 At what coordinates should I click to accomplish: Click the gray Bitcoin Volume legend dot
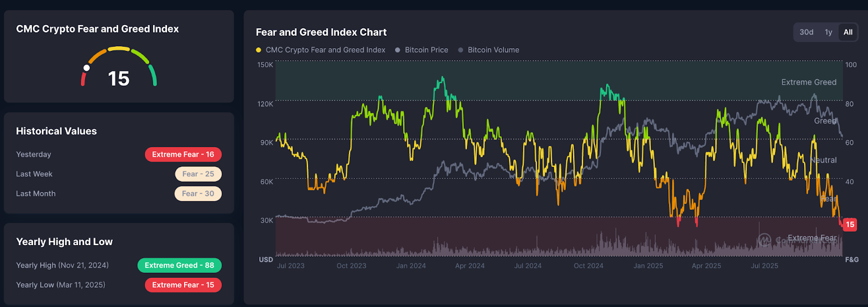pos(461,50)
